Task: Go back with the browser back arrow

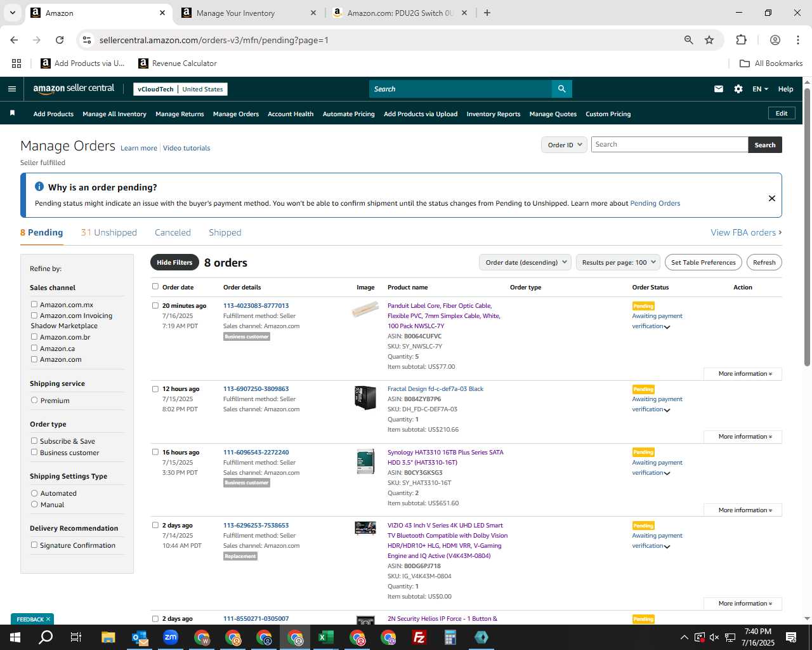Action: pos(14,40)
